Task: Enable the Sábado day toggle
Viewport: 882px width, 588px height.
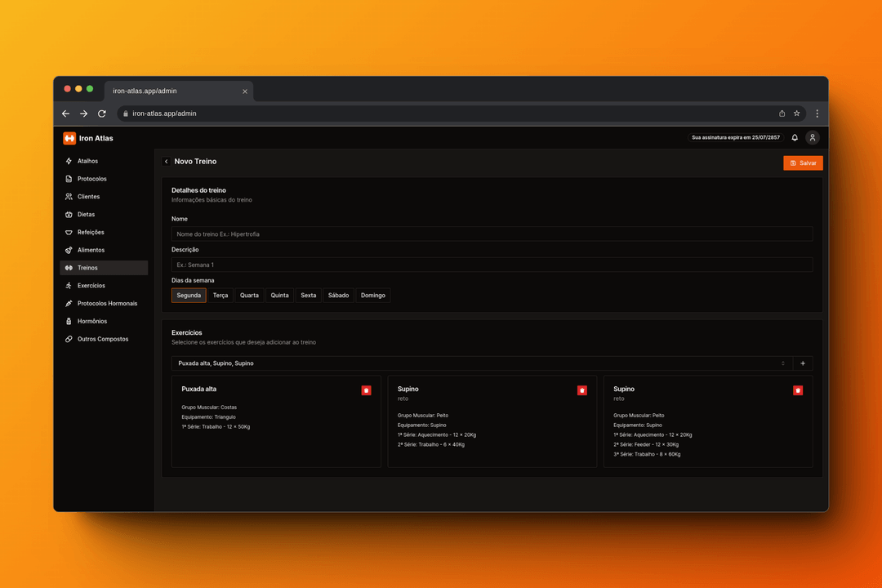Action: coord(338,295)
